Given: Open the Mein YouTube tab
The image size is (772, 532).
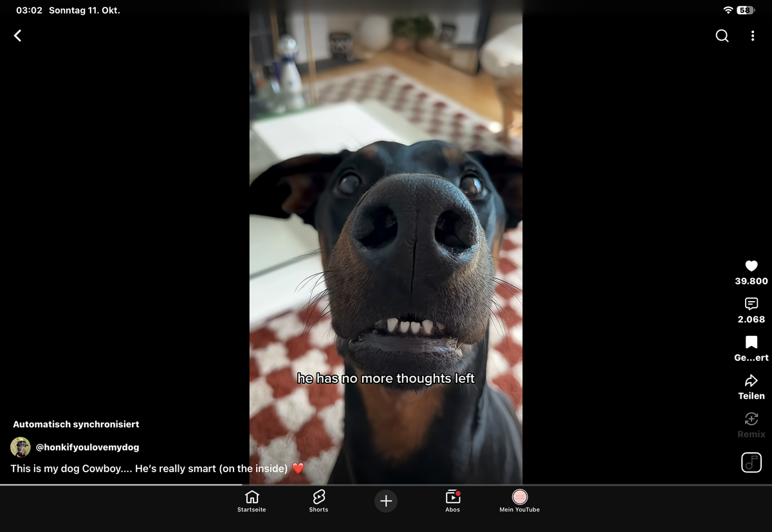Looking at the screenshot, I should (x=520, y=501).
